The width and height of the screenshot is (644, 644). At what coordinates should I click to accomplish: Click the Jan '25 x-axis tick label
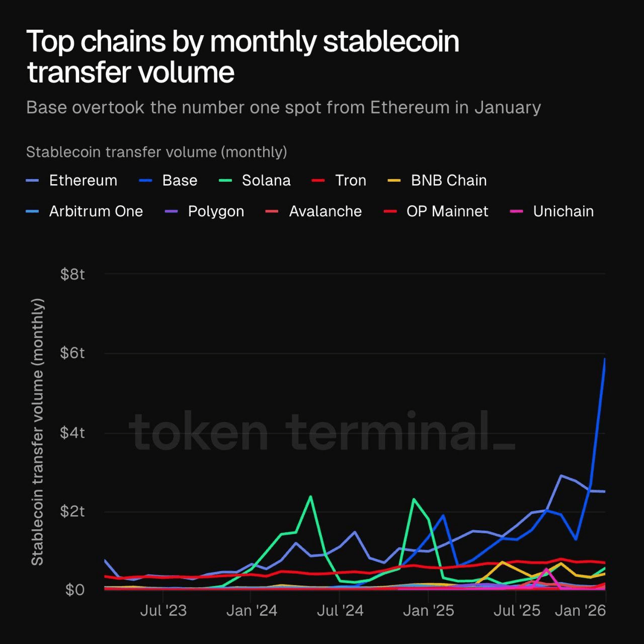(x=429, y=611)
